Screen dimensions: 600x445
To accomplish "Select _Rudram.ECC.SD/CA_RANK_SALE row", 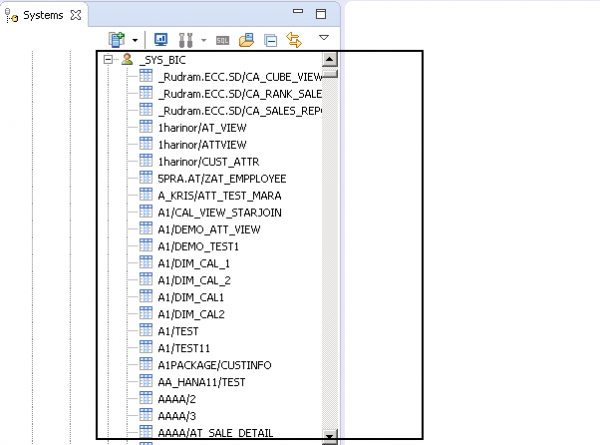I will pos(240,94).
